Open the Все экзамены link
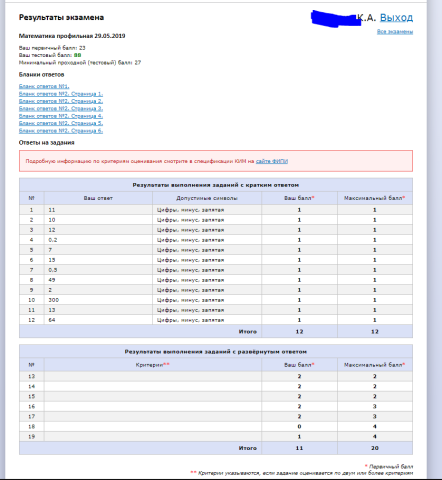The width and height of the screenshot is (442, 480). coord(395,32)
